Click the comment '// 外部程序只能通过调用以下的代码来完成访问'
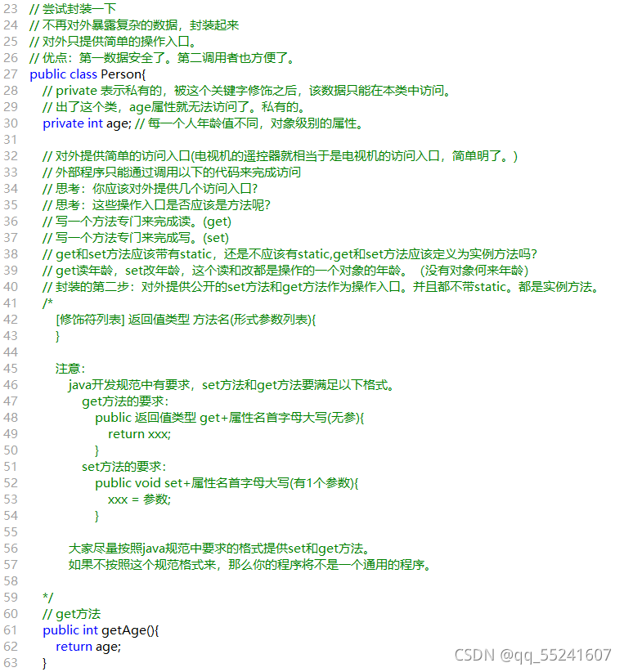This screenshot has width=624, height=672. pyautogui.click(x=172, y=172)
